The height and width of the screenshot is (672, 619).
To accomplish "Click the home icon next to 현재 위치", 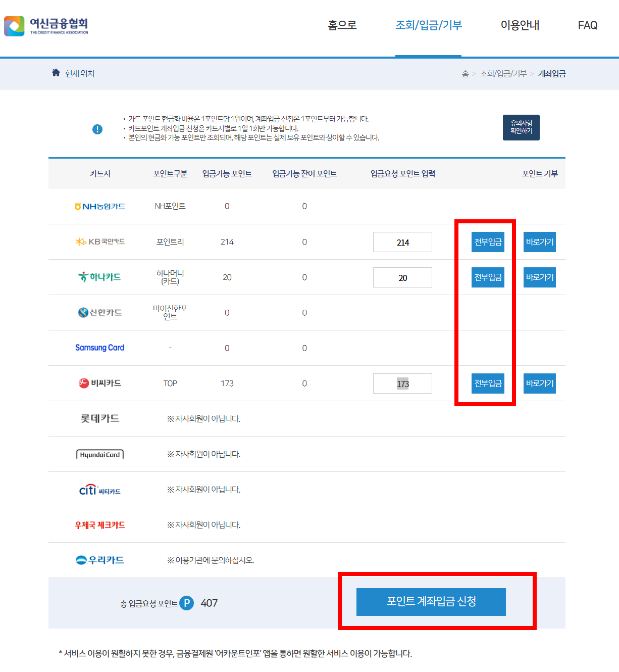I will coord(56,73).
